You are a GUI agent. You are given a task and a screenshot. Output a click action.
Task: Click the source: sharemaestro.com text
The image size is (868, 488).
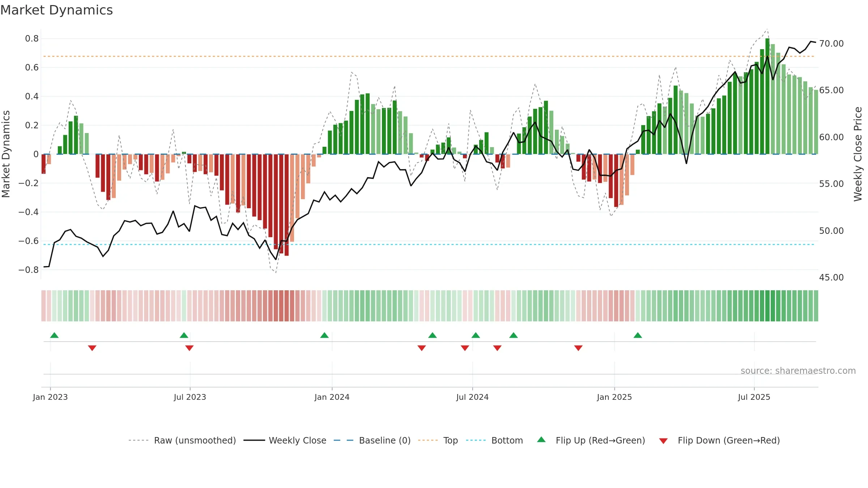[798, 371]
